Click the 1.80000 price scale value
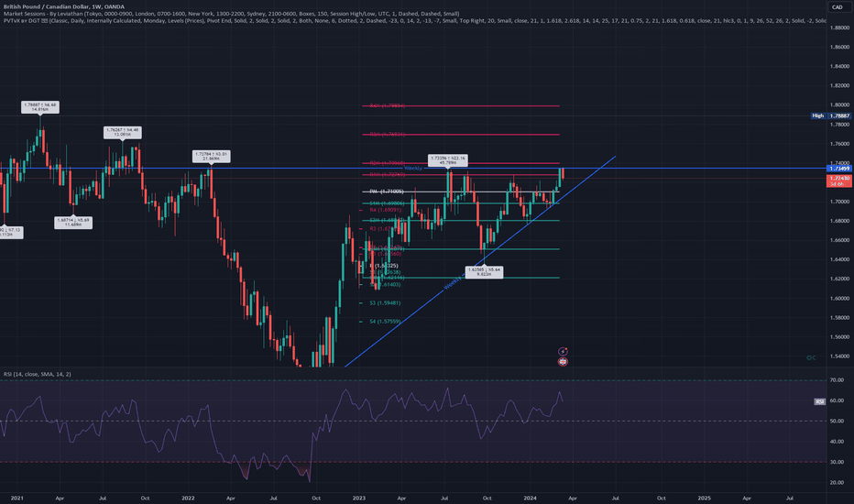The height and width of the screenshot is (504, 854). 839,104
